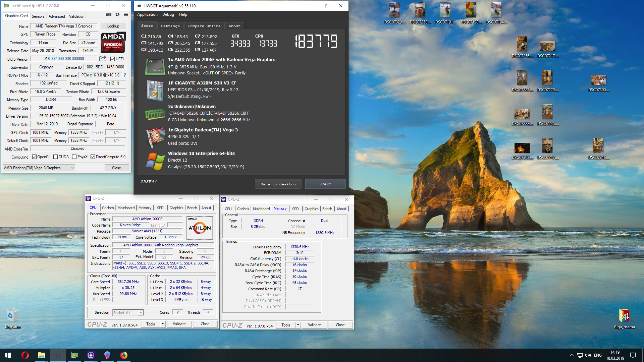The image size is (644, 362).
Task: Expand Tools dropdown arrow in right CPU-Z
Action: [x=298, y=325]
